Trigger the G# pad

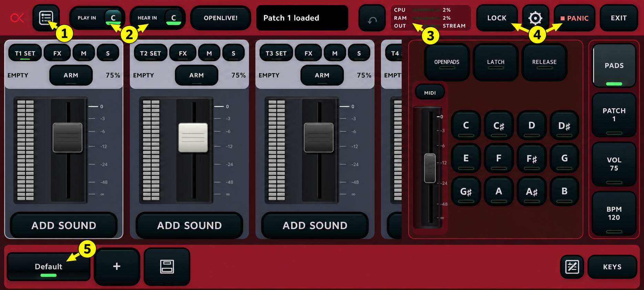click(x=466, y=191)
